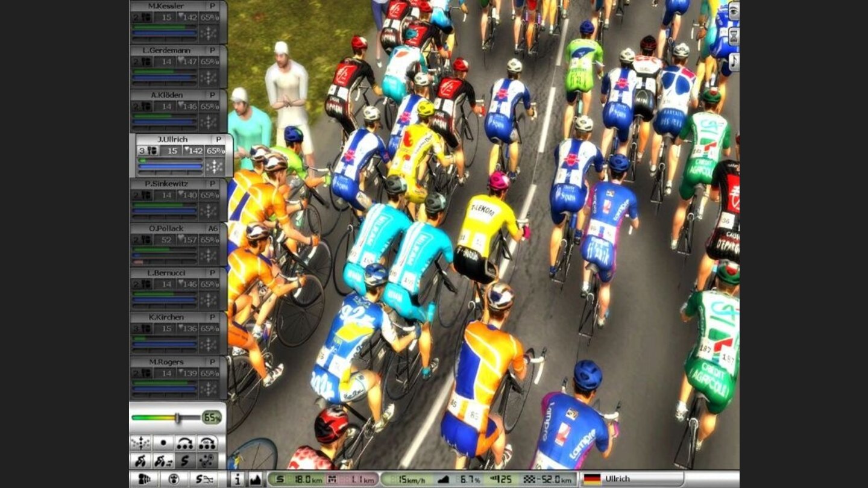
Task: Click the sprint S order icon
Action: click(185, 461)
